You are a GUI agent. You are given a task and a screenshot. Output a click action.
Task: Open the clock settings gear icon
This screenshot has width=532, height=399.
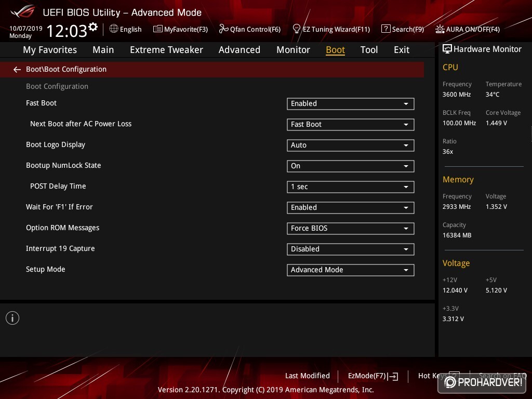point(93,26)
